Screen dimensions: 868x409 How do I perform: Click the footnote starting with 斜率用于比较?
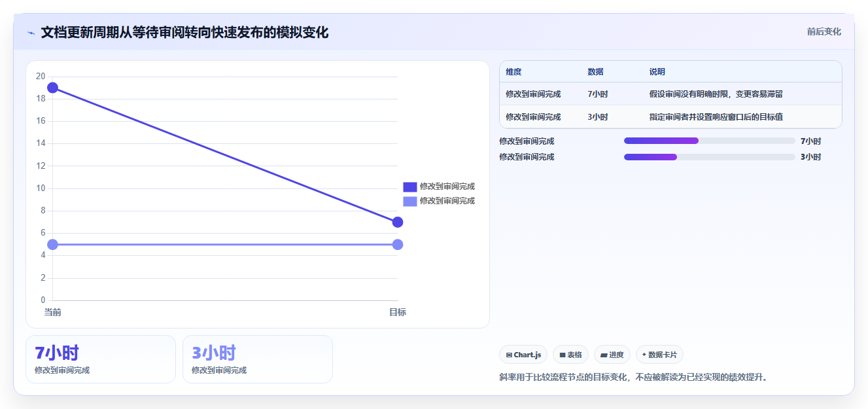(633, 377)
